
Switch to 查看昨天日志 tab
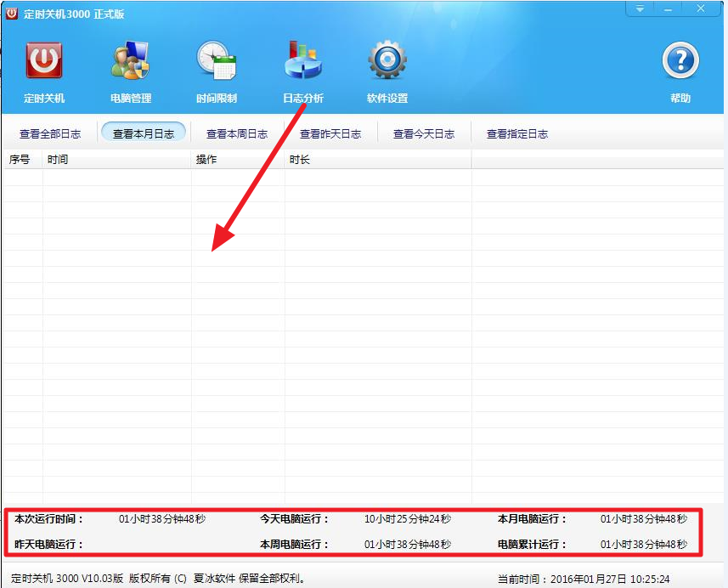pos(330,133)
